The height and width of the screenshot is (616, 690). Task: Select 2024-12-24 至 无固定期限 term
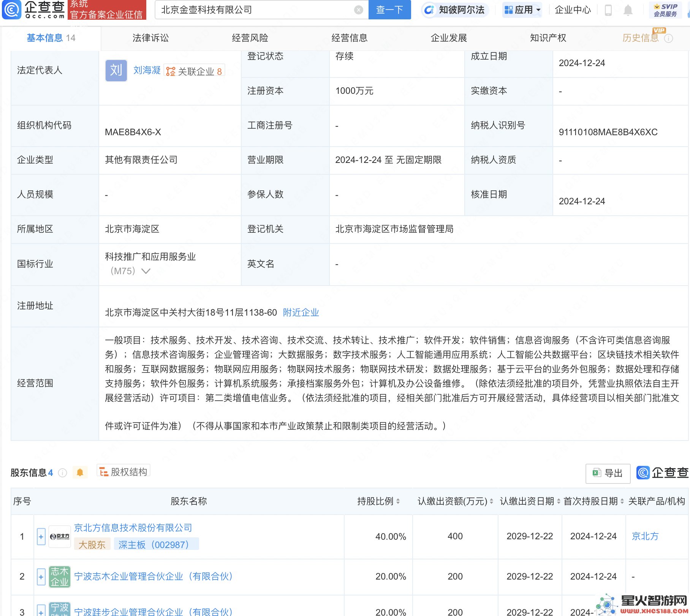click(x=388, y=160)
